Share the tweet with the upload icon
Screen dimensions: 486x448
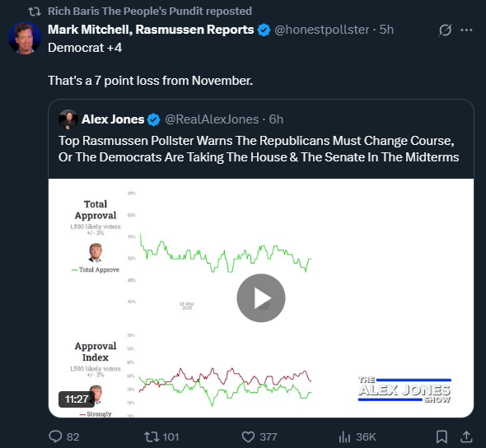[466, 436]
